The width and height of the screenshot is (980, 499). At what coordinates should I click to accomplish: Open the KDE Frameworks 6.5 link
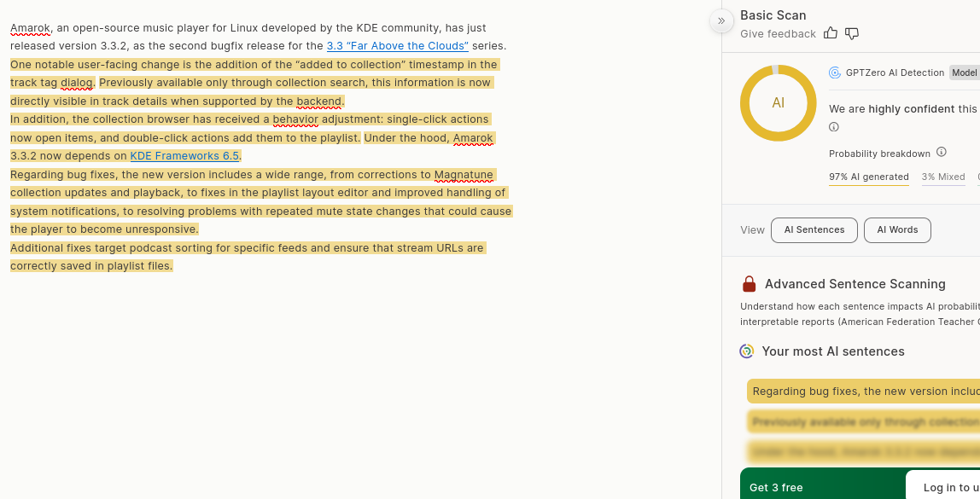click(184, 156)
